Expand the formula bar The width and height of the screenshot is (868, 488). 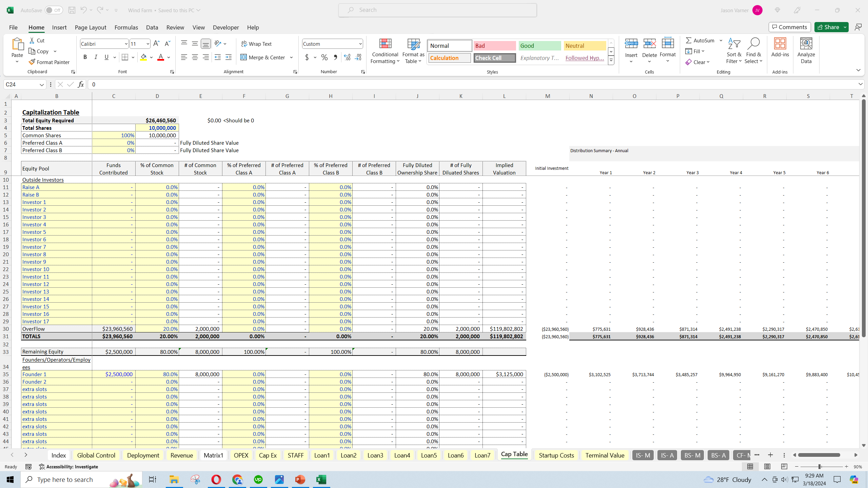pyautogui.click(x=861, y=84)
